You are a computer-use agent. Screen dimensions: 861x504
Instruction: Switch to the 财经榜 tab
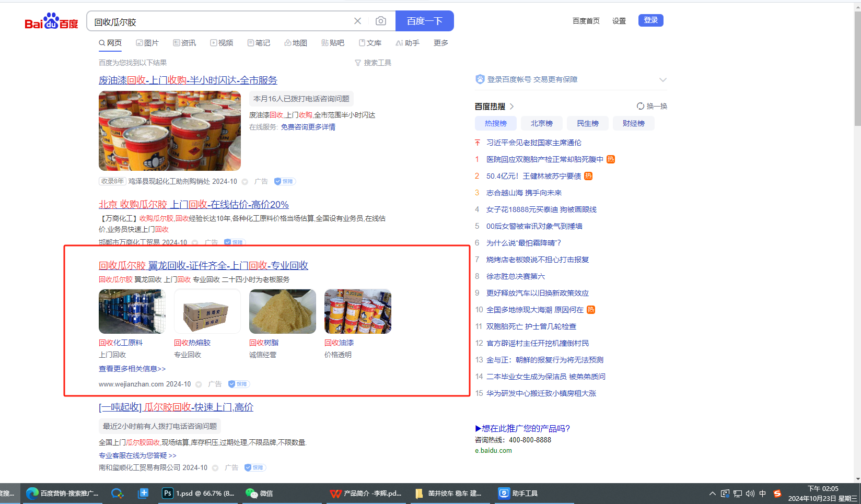point(634,123)
